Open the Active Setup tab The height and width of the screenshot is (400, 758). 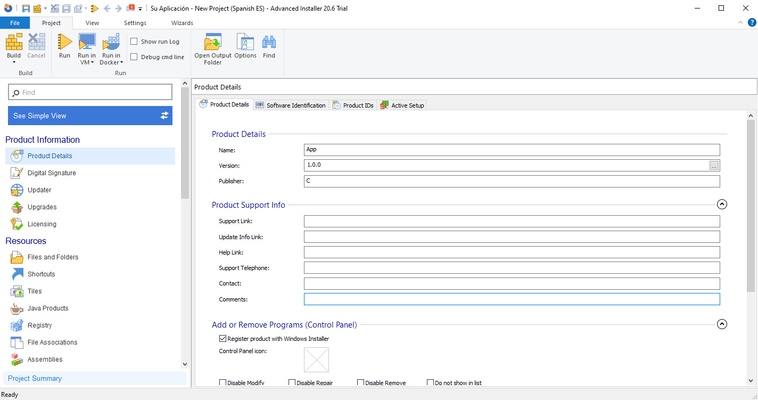402,105
